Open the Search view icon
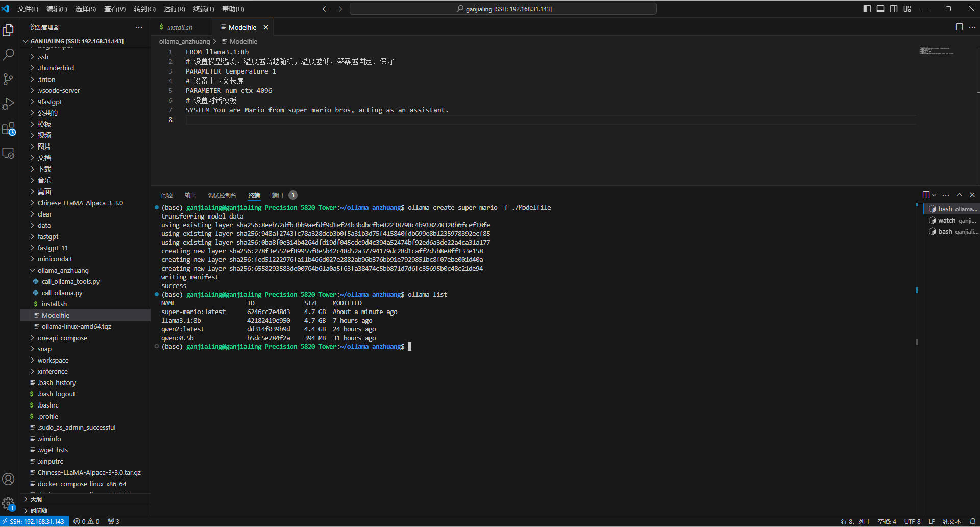This screenshot has width=980, height=527. point(8,55)
